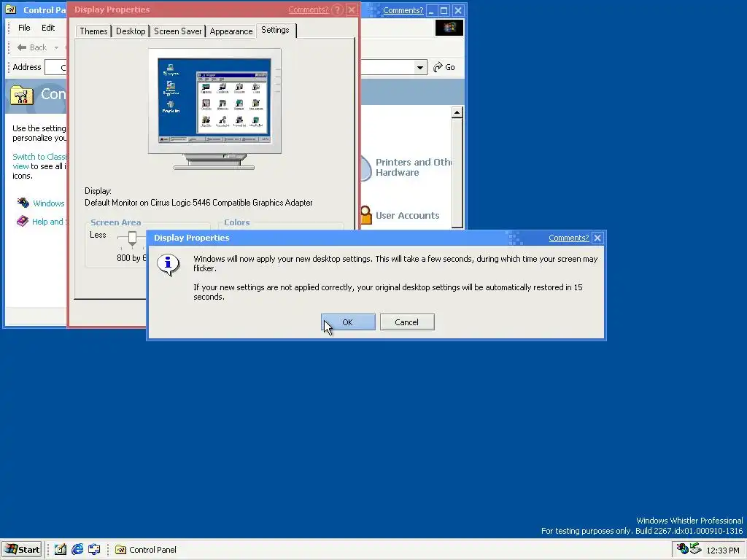Switch to the Themes tab

93,31
